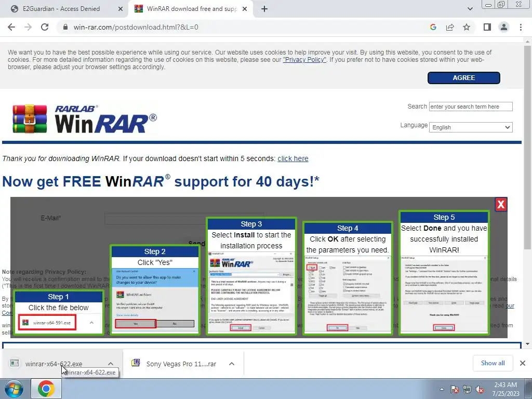
Task: Close the downloads bar
Action: click(523, 363)
